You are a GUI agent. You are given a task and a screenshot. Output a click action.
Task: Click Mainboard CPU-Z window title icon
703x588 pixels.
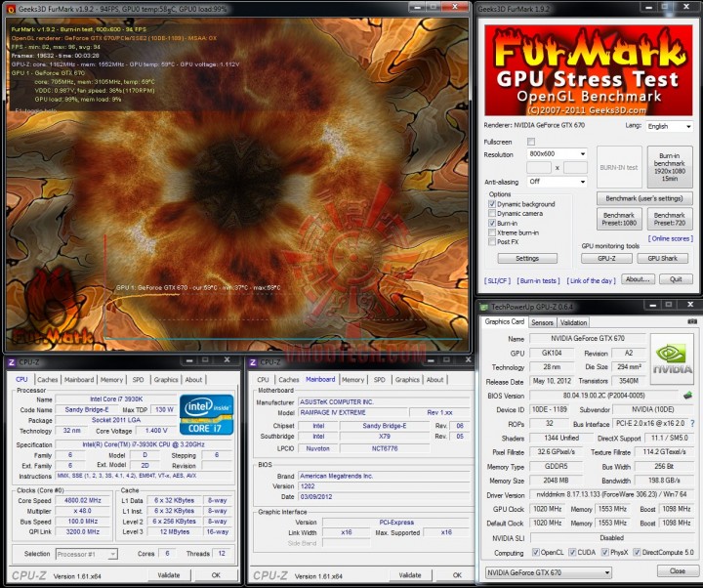click(x=253, y=362)
